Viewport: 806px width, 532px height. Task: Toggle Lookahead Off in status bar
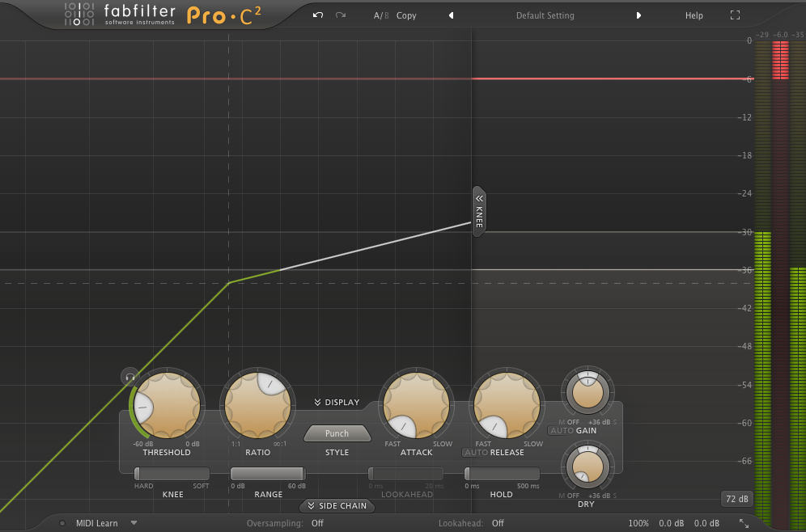tap(498, 523)
